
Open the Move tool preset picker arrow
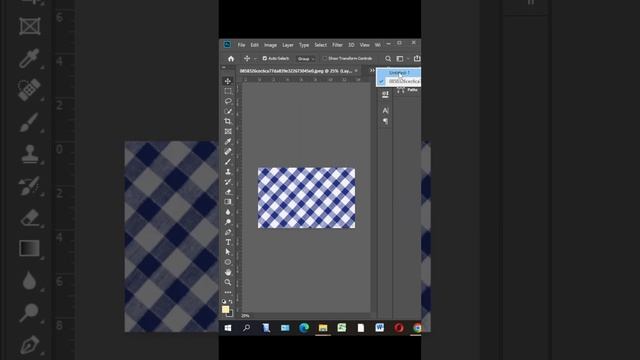(256, 59)
